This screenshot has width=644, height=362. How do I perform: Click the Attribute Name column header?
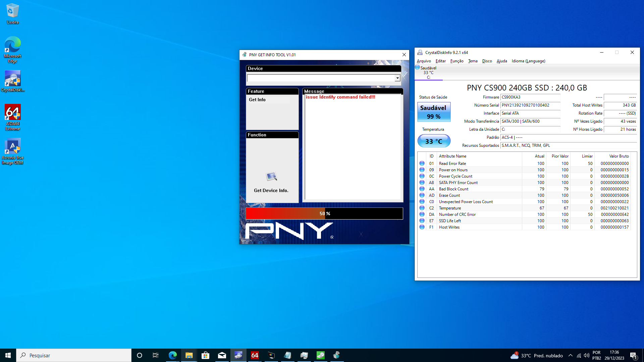coord(479,156)
